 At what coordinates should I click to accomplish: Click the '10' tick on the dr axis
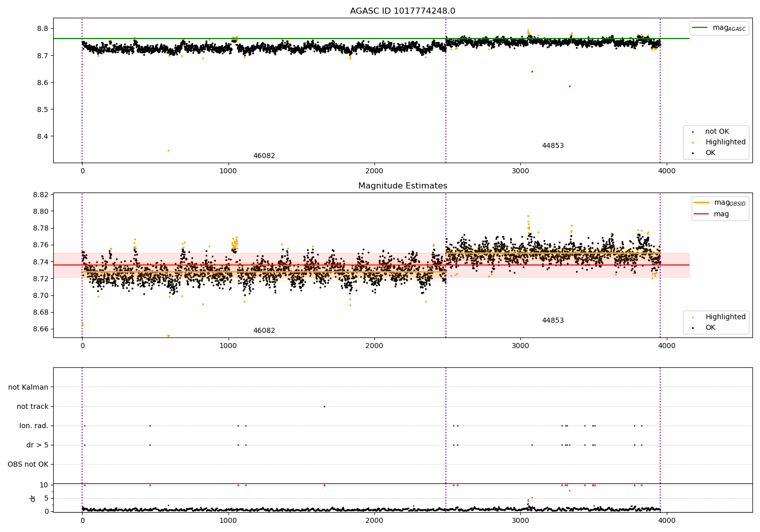tap(44, 485)
